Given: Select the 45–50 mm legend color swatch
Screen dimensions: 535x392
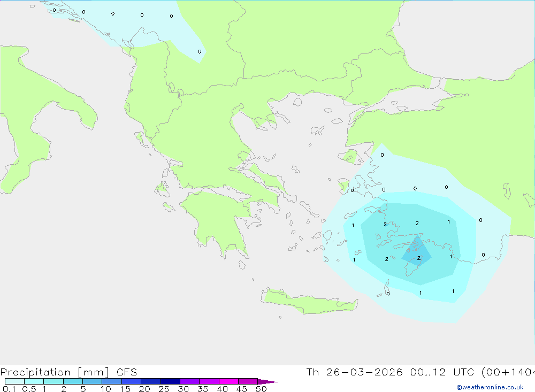Looking at the screenshot, I should click(x=248, y=381).
